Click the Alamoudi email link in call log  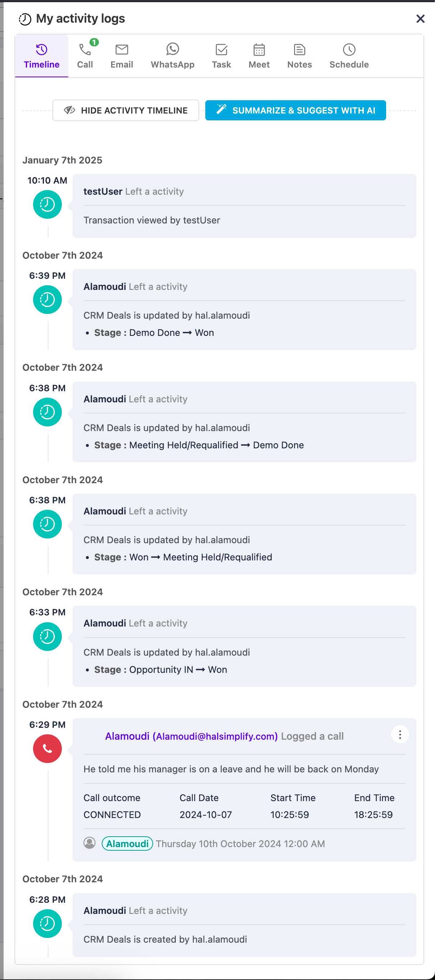tap(191, 736)
